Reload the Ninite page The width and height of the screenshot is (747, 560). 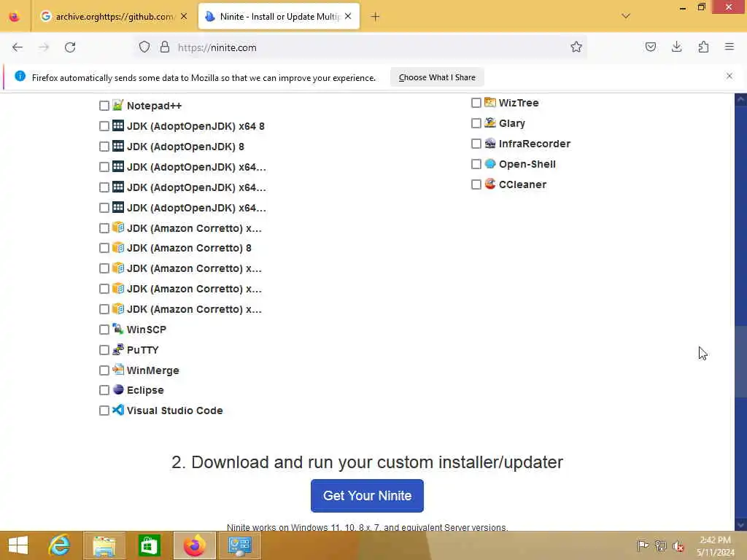[x=70, y=47]
